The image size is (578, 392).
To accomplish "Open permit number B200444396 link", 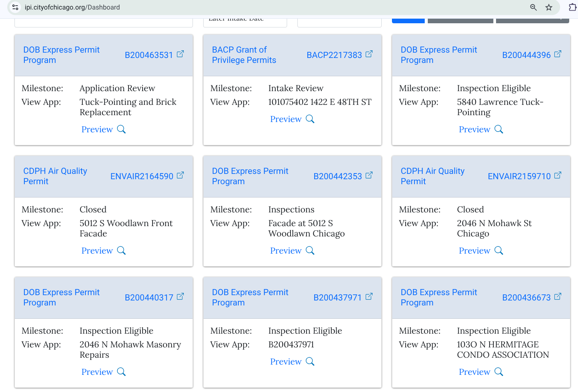I will coord(526,55).
